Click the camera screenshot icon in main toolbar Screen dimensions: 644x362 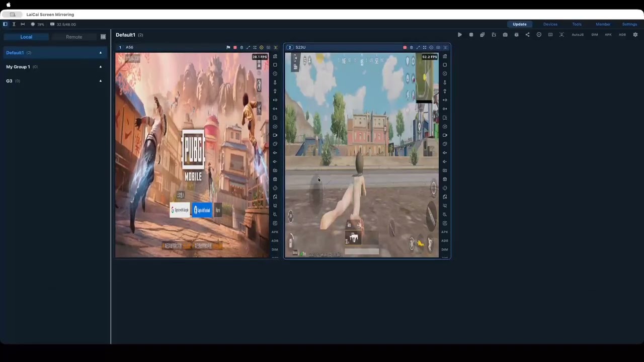tap(505, 35)
